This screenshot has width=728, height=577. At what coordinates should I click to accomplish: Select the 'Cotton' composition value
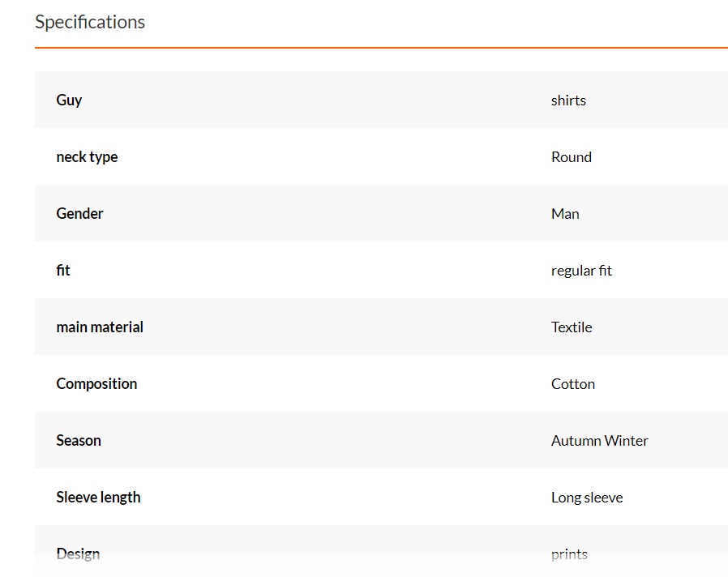(573, 384)
